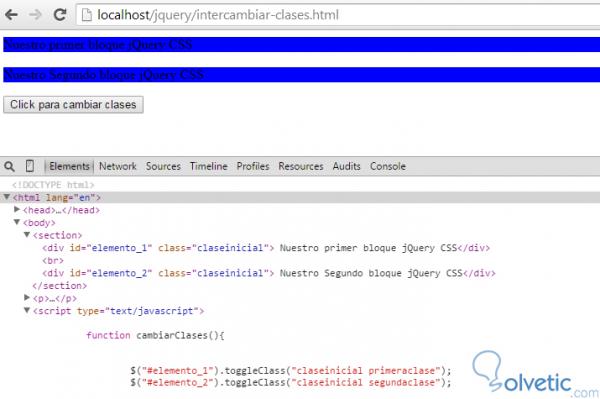Switch to the Audits tab

346,166
